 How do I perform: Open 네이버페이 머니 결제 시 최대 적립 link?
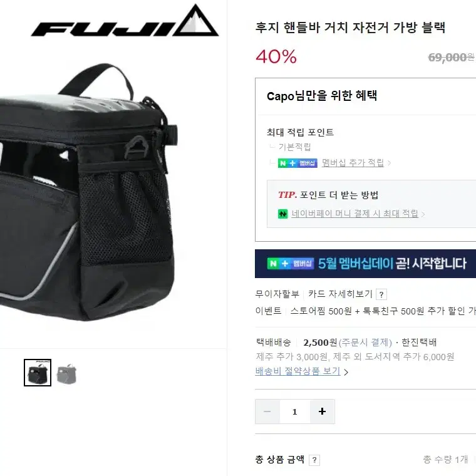tap(354, 214)
